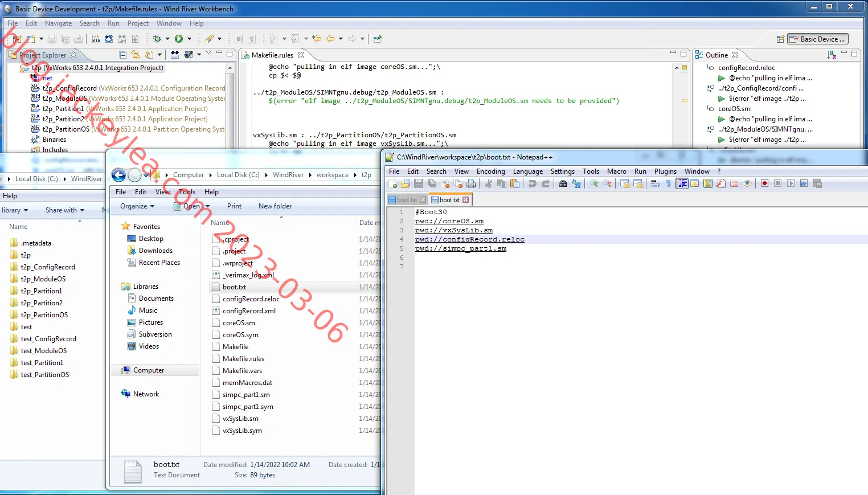Screen dimensions: 868x495
Task: Toggle the Word Wrap icon in Notepad++
Action: click(x=656, y=183)
